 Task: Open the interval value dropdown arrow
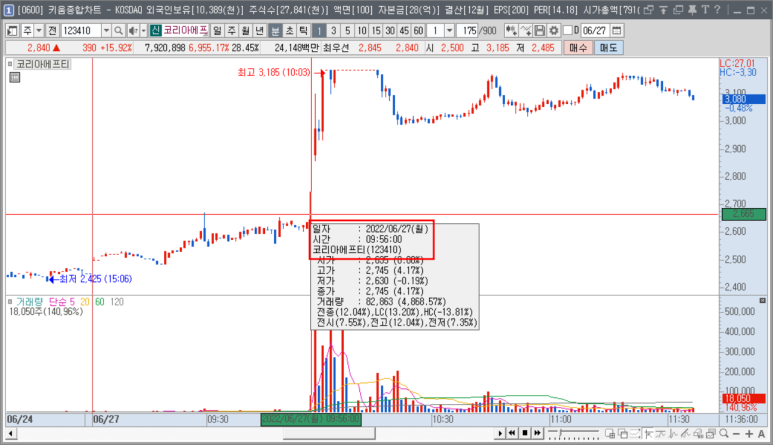[x=449, y=31]
